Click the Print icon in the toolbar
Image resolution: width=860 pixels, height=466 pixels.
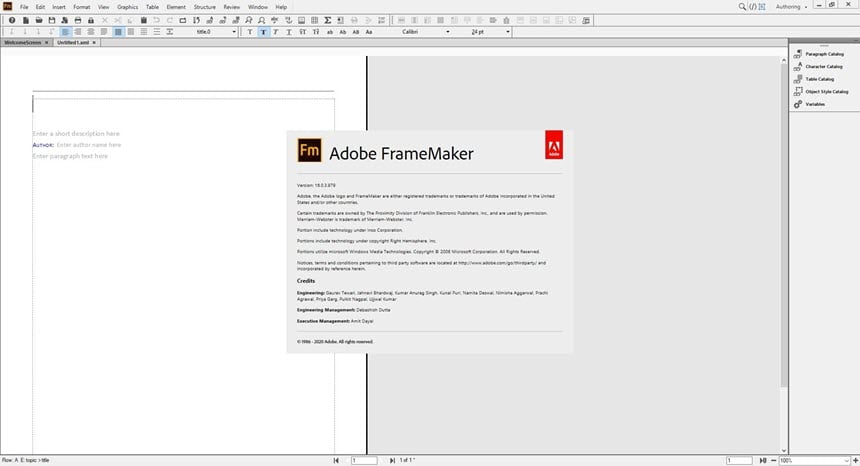coord(78,20)
